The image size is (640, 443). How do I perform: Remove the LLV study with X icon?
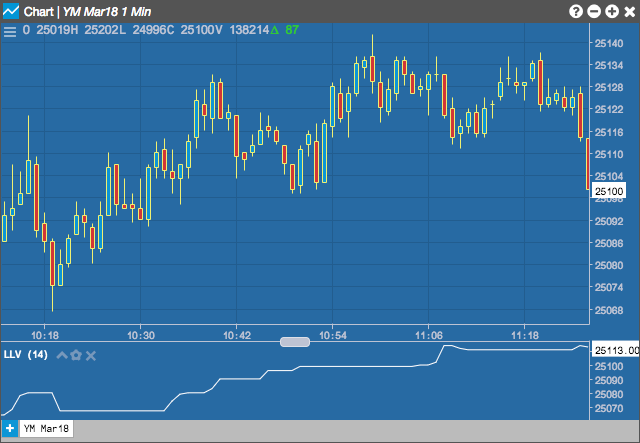[x=91, y=356]
